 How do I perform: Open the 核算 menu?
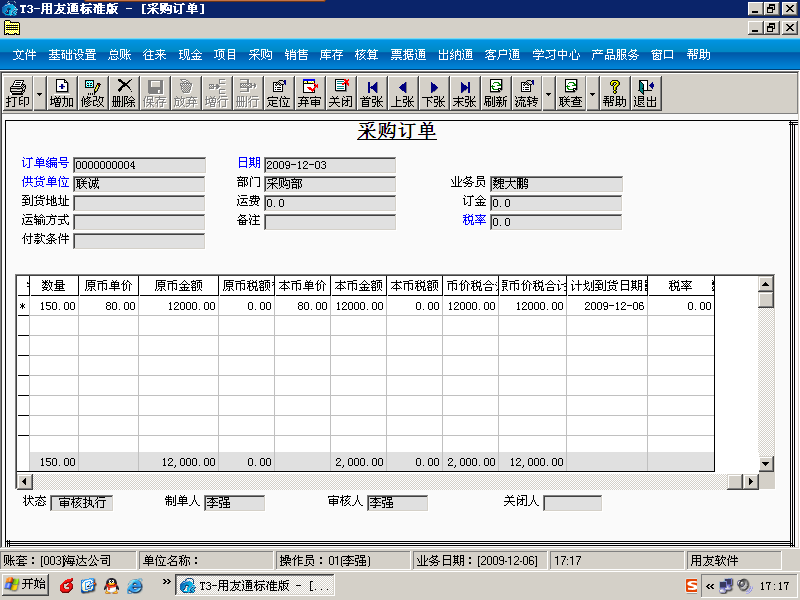(x=367, y=55)
